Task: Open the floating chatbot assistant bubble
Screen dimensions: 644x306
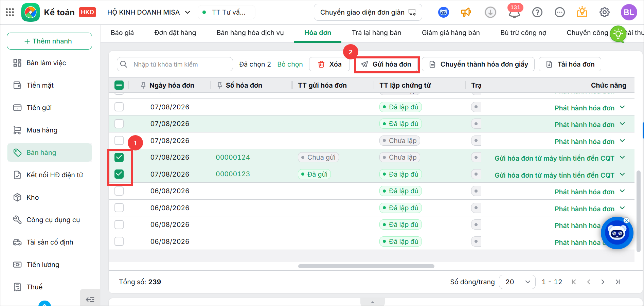Action: pyautogui.click(x=616, y=233)
